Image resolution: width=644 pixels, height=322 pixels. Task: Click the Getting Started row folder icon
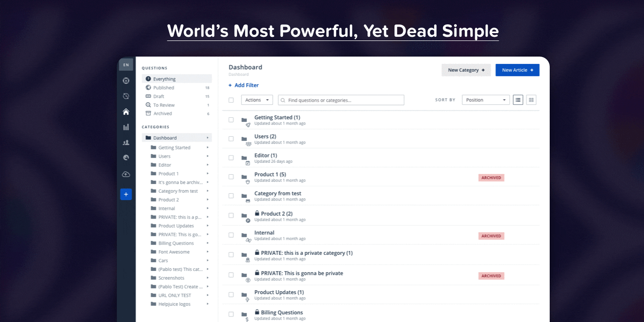(244, 120)
